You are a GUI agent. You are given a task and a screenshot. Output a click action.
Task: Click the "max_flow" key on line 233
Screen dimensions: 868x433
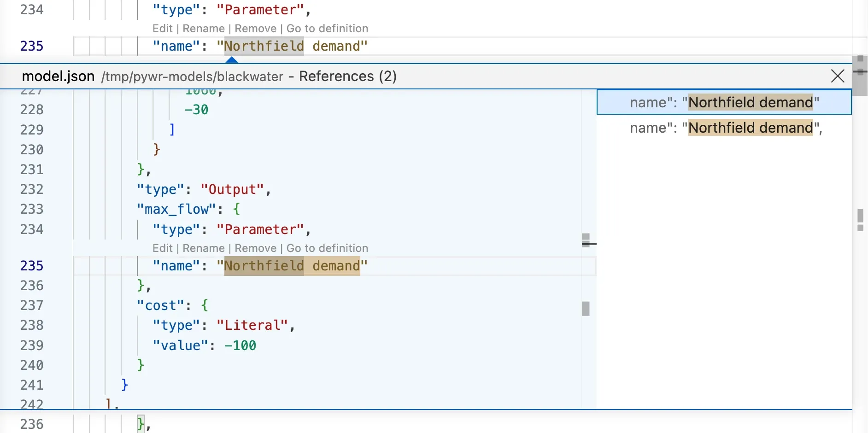[176, 209]
